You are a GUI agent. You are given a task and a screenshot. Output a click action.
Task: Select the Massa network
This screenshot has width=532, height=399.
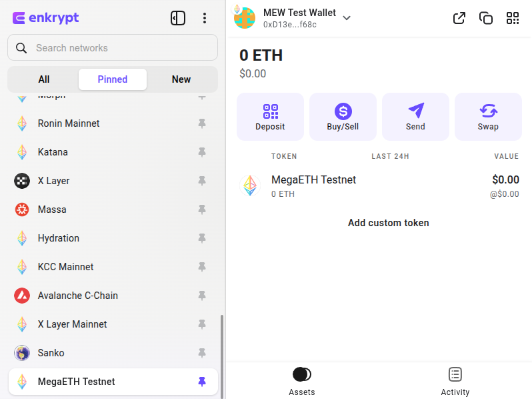(x=52, y=210)
